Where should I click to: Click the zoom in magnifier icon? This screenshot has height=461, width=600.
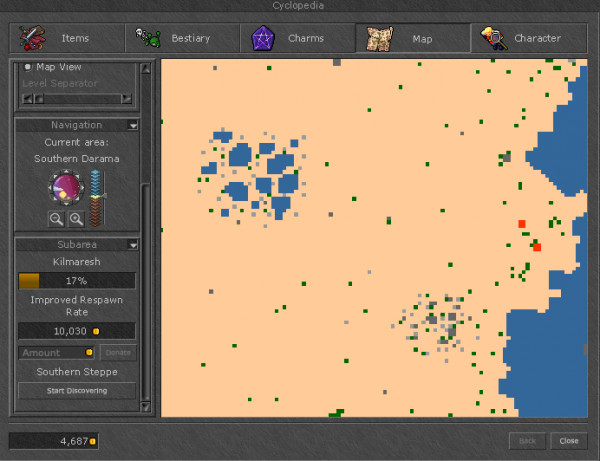[77, 219]
